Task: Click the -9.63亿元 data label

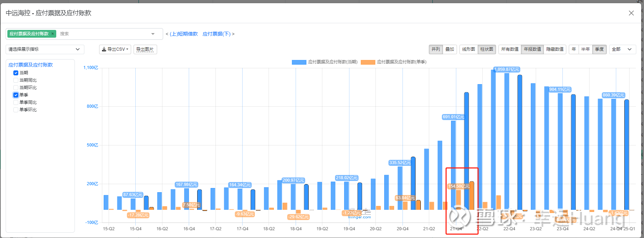Action: click(x=245, y=214)
